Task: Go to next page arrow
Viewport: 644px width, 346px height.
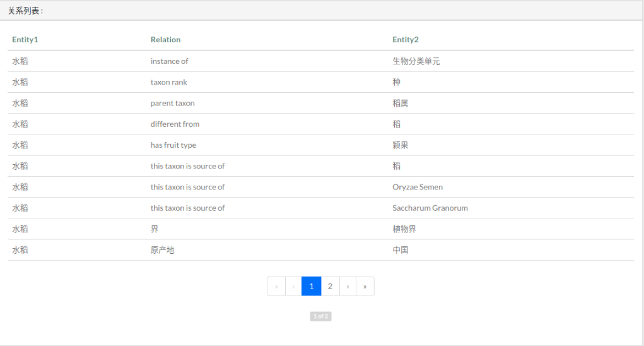Action: [348, 287]
